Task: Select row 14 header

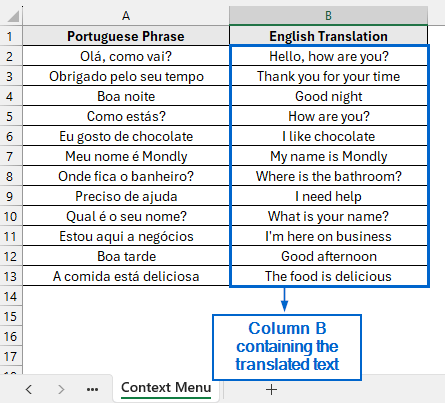Action: click(10, 296)
